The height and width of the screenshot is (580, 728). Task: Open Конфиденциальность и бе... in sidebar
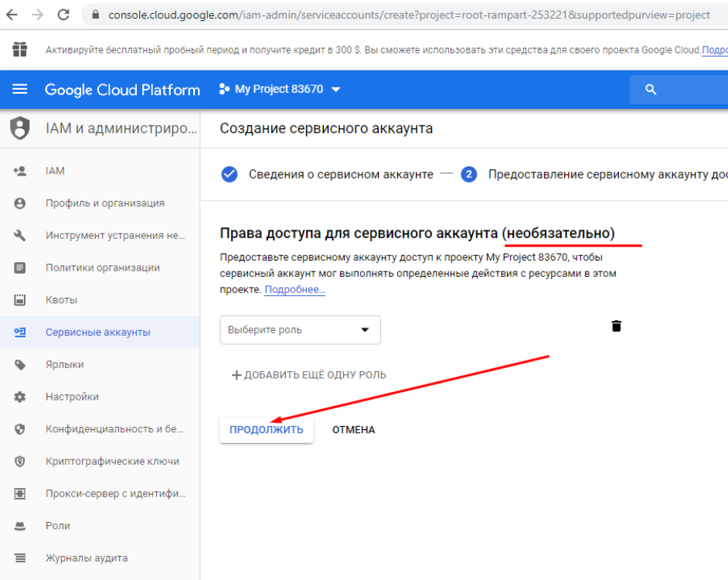100,429
